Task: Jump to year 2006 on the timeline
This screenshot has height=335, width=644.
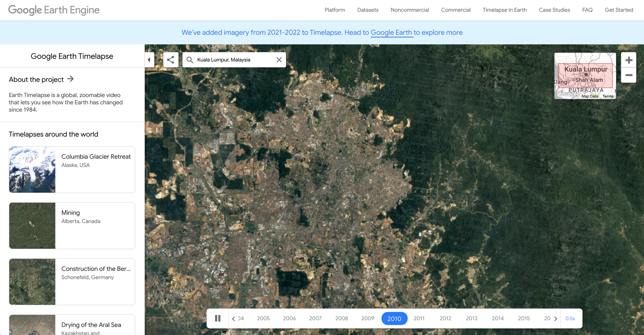Action: [289, 318]
